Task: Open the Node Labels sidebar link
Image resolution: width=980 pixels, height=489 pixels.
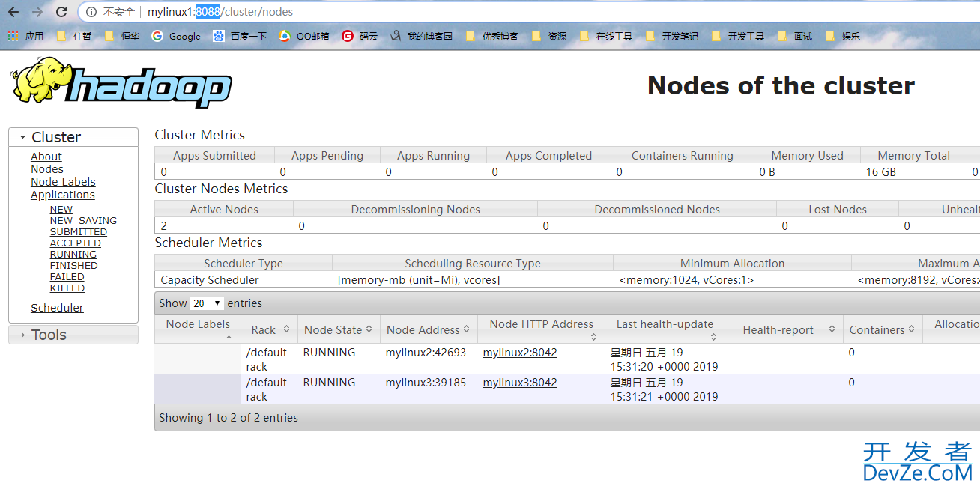Action: [63, 182]
